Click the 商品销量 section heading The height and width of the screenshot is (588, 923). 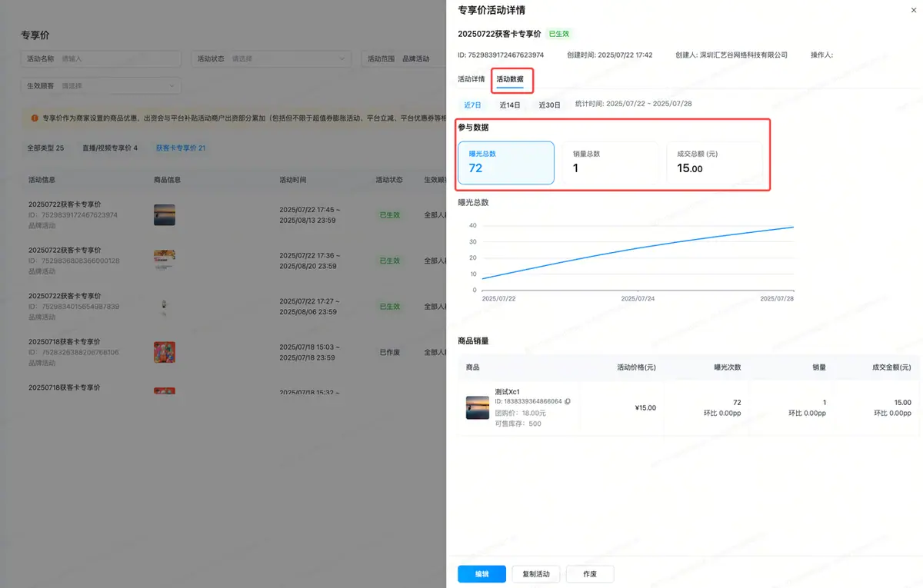coord(473,341)
